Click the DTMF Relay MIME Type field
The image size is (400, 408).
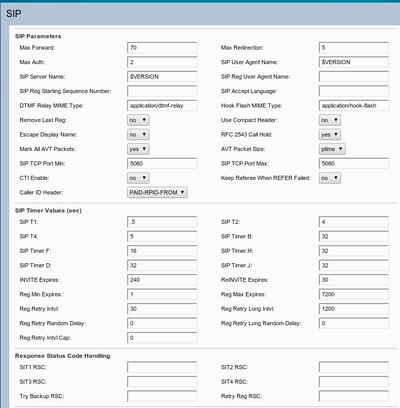point(162,106)
